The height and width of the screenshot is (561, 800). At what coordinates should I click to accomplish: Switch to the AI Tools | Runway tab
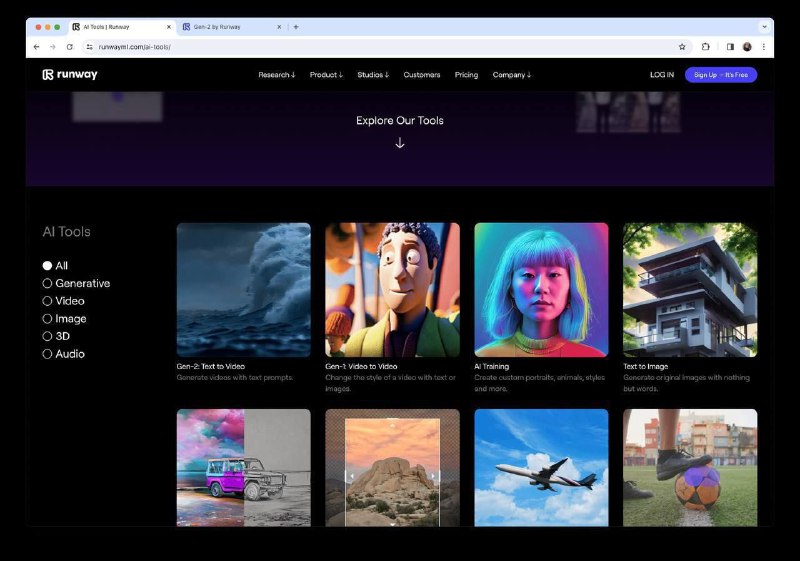121,27
